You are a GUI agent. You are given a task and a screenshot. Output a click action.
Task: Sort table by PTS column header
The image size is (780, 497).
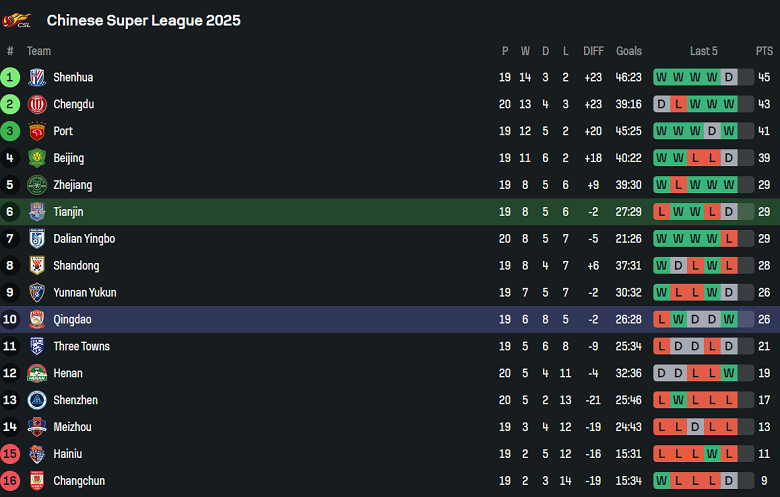(x=764, y=51)
